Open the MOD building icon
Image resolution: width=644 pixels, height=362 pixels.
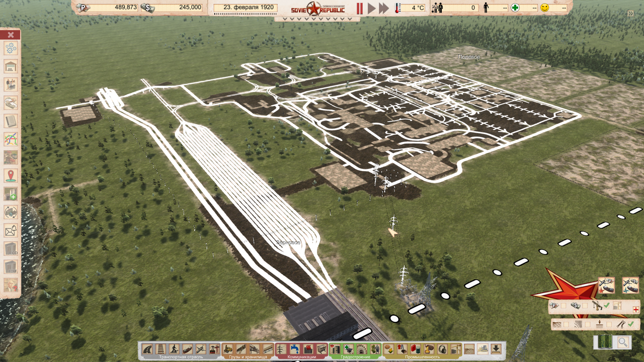(x=11, y=249)
